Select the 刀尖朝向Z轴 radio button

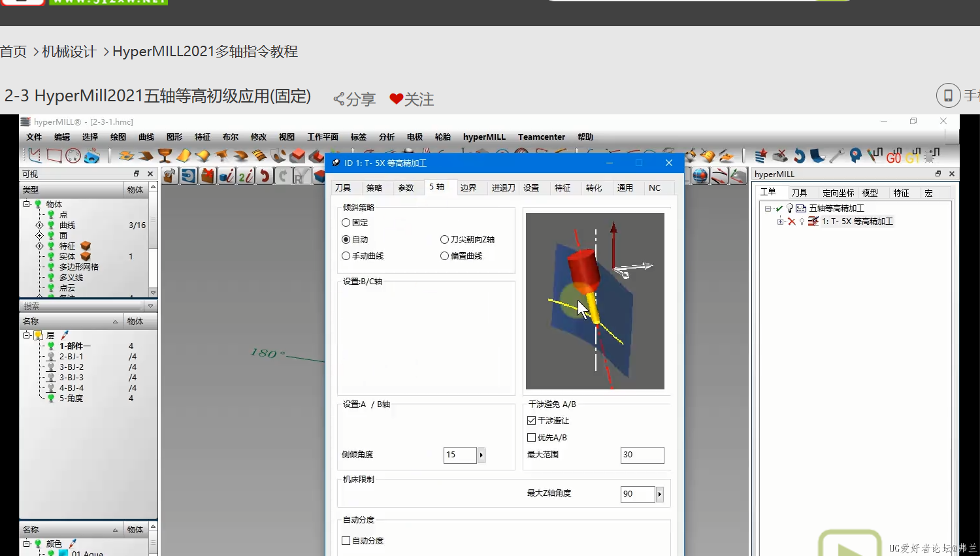(x=444, y=240)
